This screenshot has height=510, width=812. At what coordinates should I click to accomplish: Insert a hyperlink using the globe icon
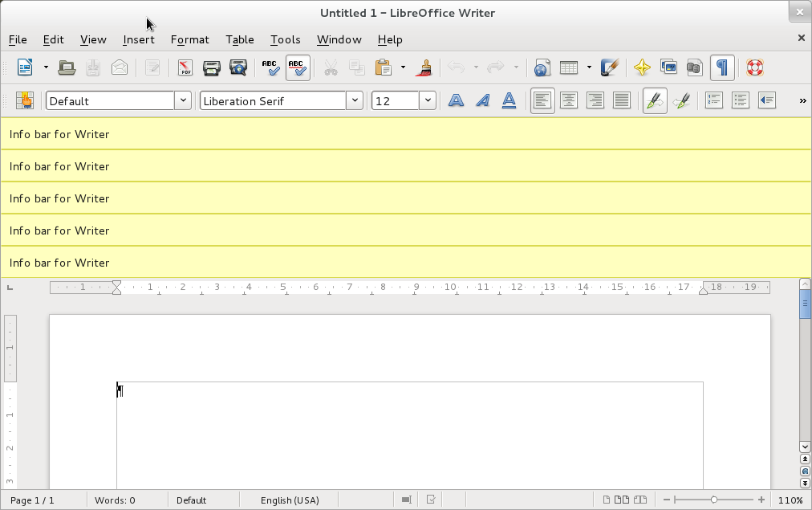pyautogui.click(x=542, y=67)
